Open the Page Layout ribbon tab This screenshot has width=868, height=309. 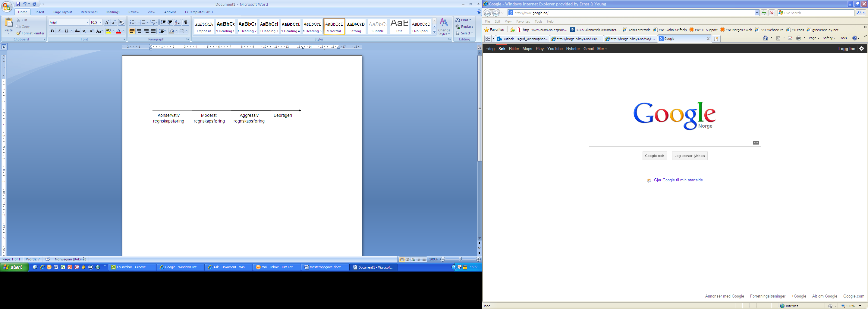pyautogui.click(x=63, y=12)
